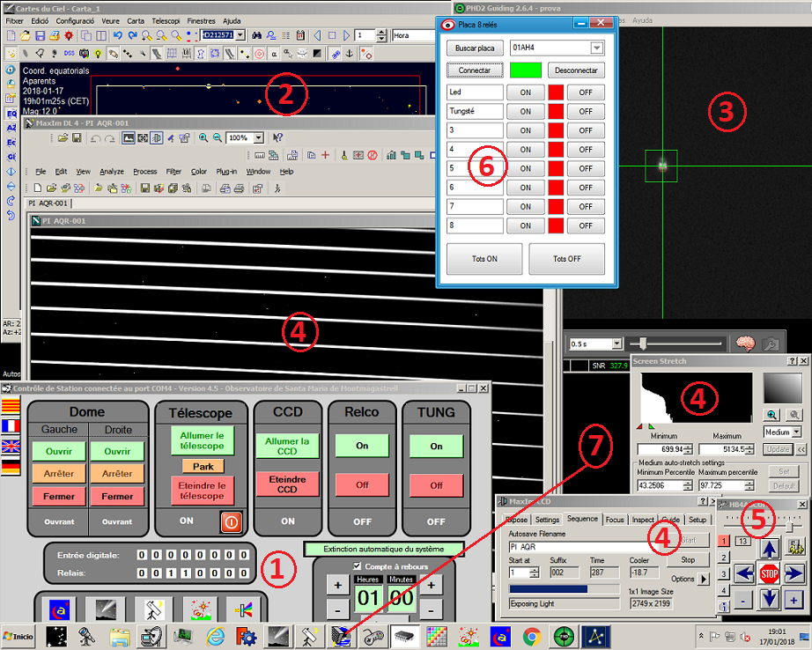Click the context help pointer icon in MaxIm DL
812x650 pixels.
(x=278, y=137)
